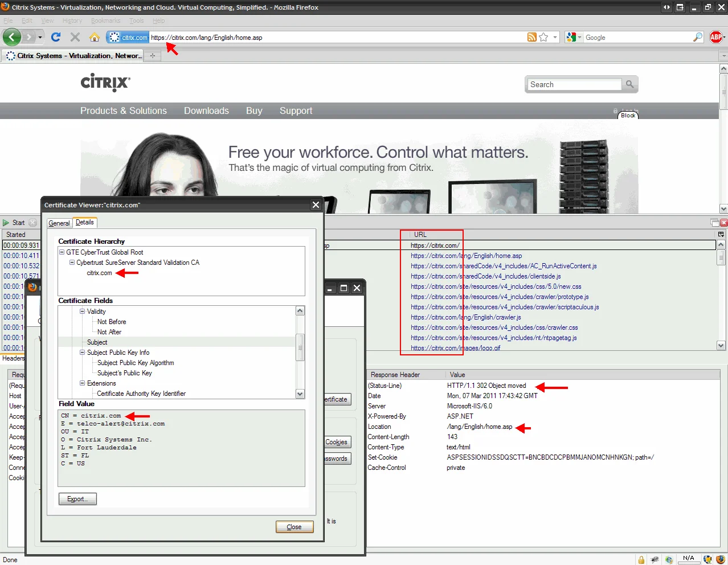Viewport: 728px width, 565px height.
Task: Click the magnifier in Google search box
Action: 698,38
